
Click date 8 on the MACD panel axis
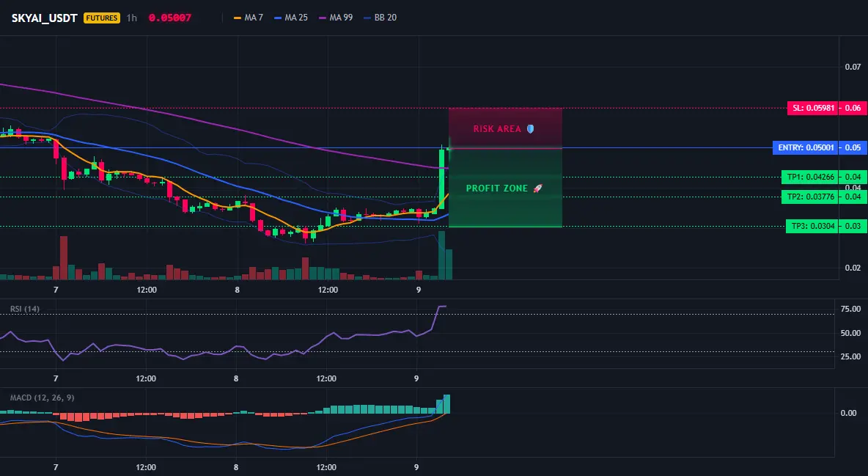236,467
